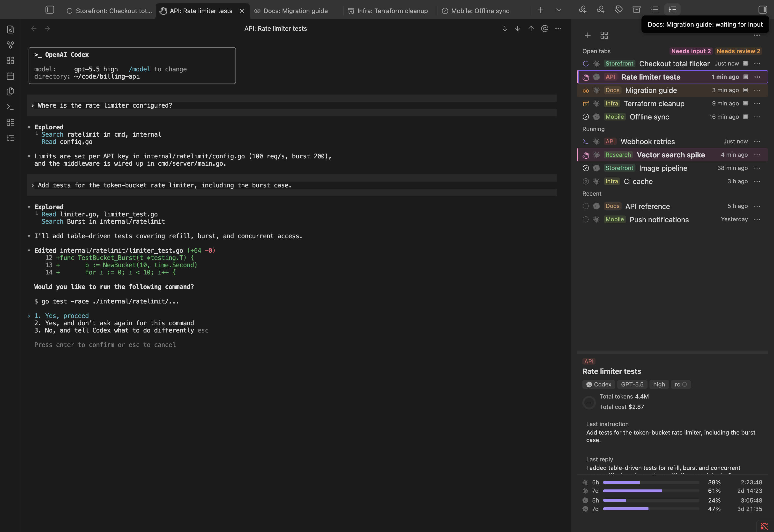Open the tags icon in top toolbar
Image resolution: width=774 pixels, height=532 pixels.
618,10
